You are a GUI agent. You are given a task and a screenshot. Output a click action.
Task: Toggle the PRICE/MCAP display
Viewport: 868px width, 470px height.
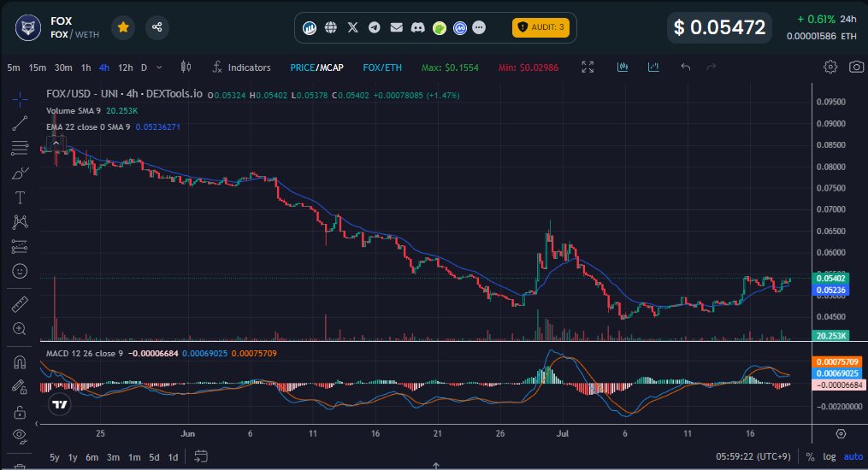[x=316, y=68]
